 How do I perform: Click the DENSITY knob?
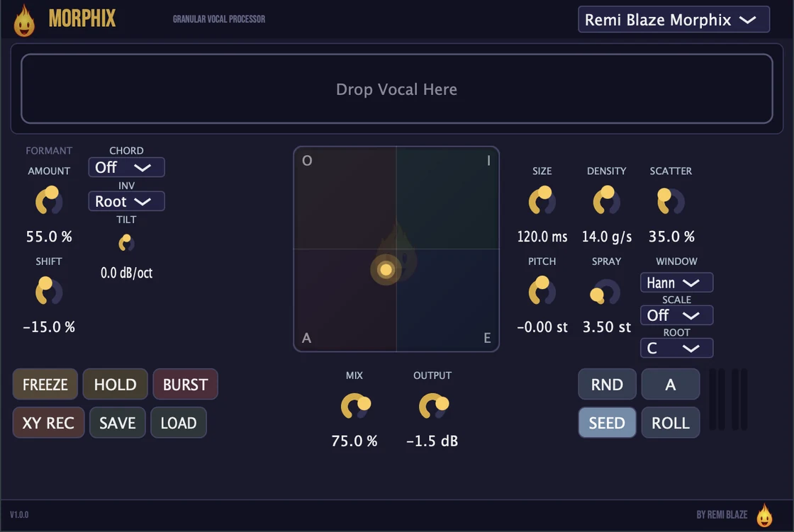606,201
